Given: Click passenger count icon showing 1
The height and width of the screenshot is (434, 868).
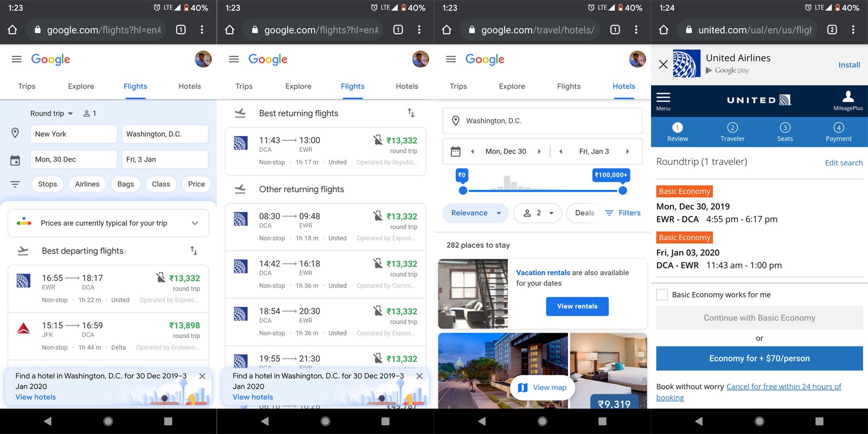Looking at the screenshot, I should click(x=90, y=113).
